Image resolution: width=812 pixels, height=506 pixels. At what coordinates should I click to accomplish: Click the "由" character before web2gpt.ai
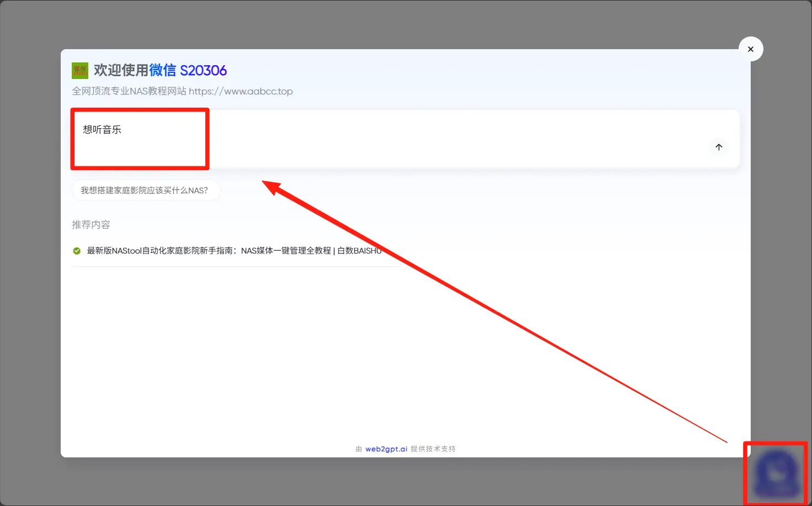(359, 449)
